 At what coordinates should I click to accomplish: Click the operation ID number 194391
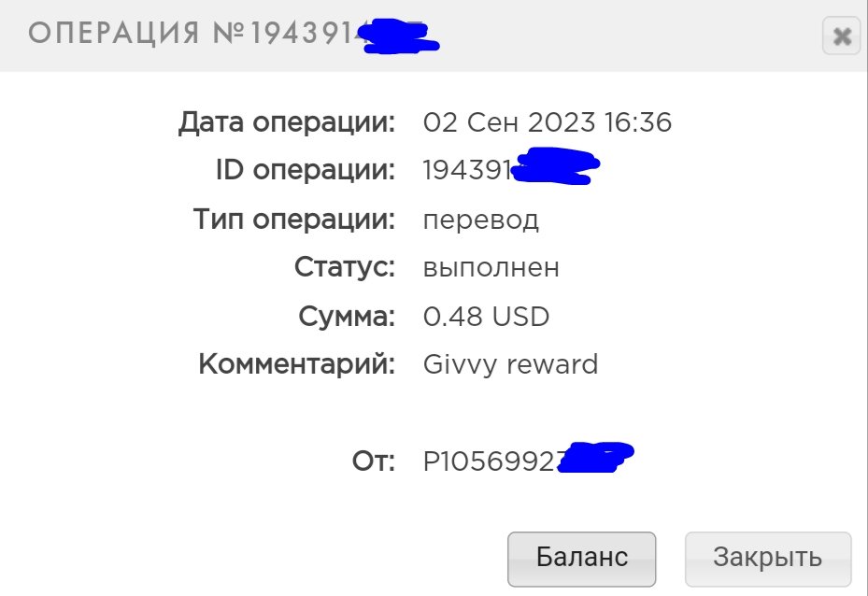pos(467,170)
